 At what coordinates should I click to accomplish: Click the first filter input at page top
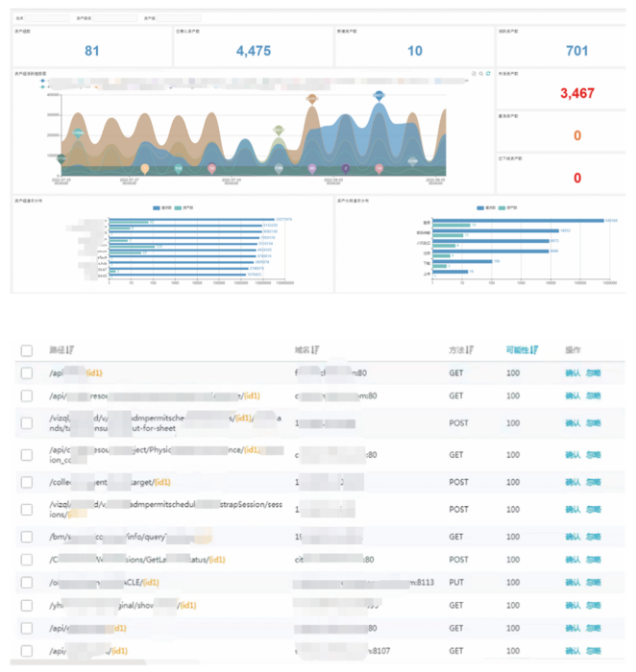point(47,18)
